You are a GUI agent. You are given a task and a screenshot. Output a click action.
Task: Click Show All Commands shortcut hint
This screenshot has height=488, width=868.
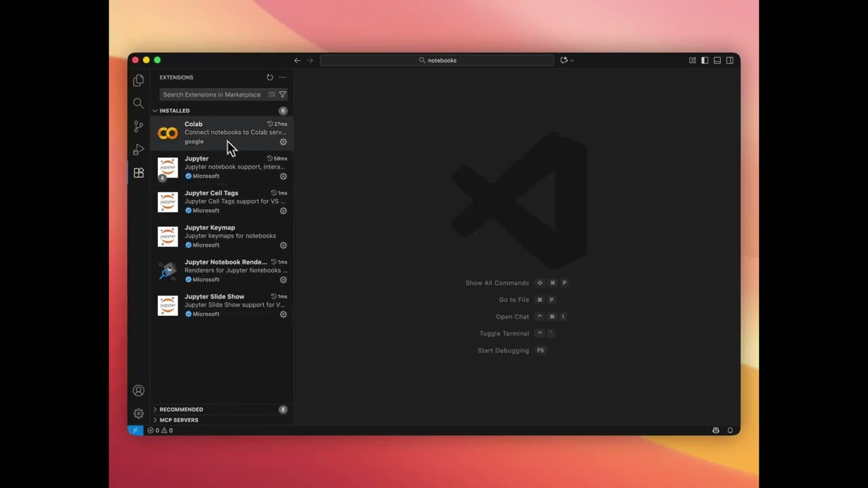(517, 283)
